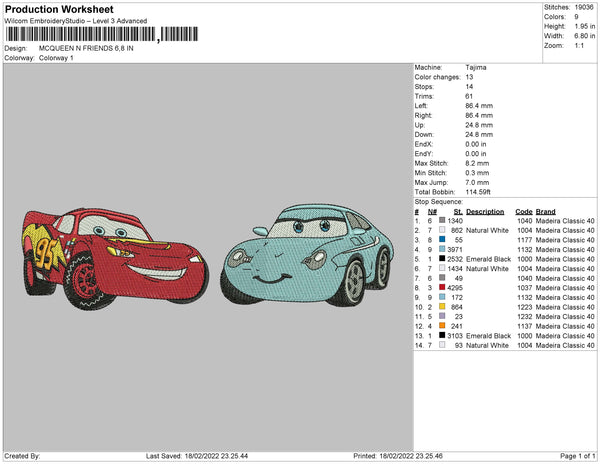Image resolution: width=600 pixels, height=464 pixels.
Task: Select the red swatch beside 4295
Action: tap(442, 287)
